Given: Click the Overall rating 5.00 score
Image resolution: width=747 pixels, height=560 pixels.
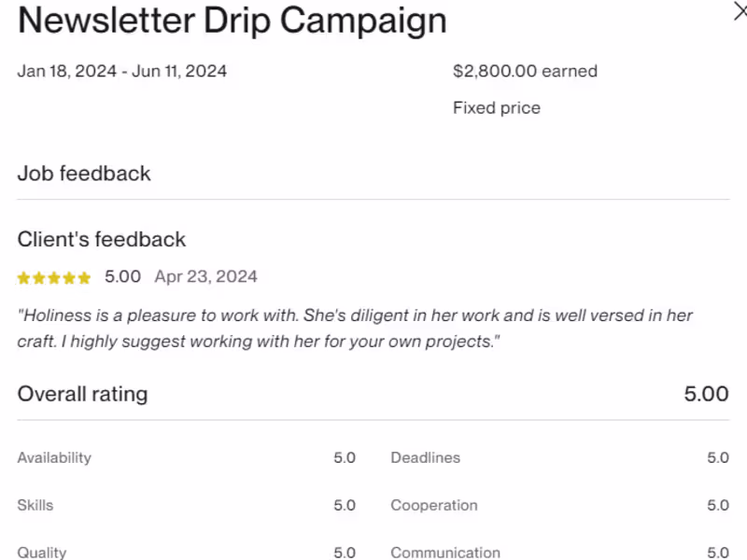Looking at the screenshot, I should [x=705, y=394].
